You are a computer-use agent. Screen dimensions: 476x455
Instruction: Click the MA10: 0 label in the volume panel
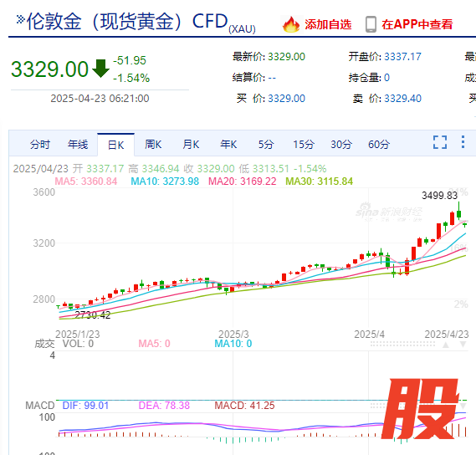coord(233,344)
